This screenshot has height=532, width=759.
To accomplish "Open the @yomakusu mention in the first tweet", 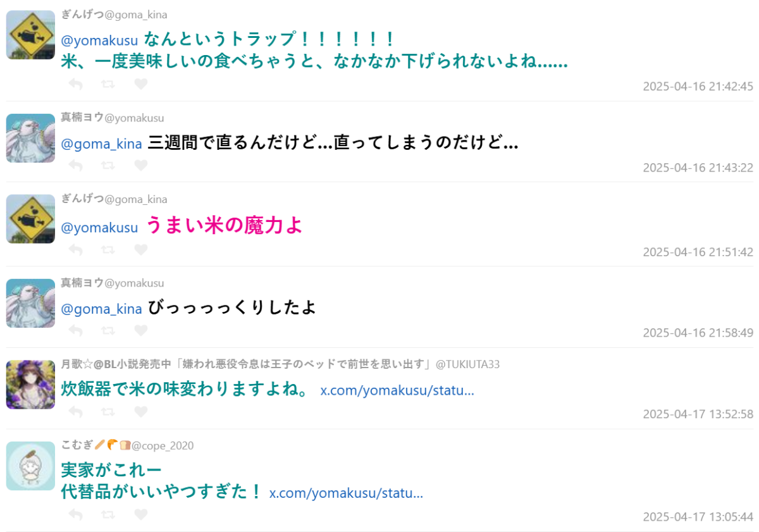I will [x=99, y=41].
